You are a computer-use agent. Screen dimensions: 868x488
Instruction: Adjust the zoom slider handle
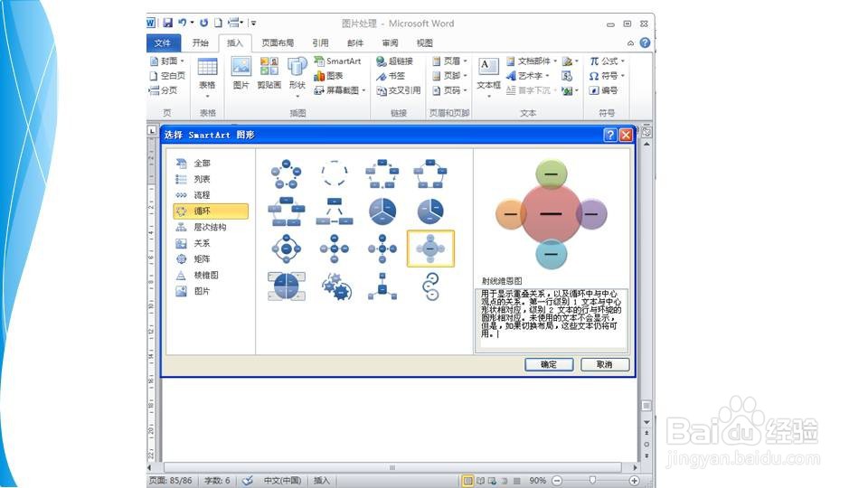pos(592,480)
